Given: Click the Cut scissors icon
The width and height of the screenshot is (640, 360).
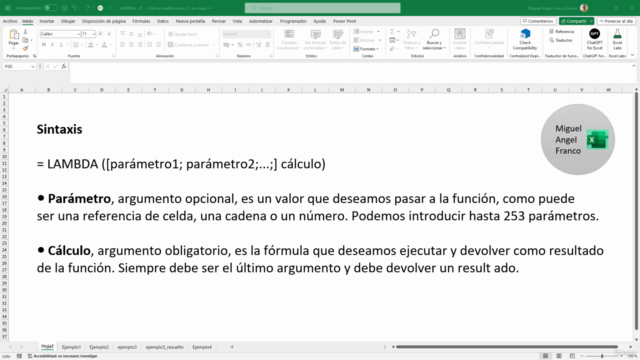Looking at the screenshot, I should [x=25, y=32].
